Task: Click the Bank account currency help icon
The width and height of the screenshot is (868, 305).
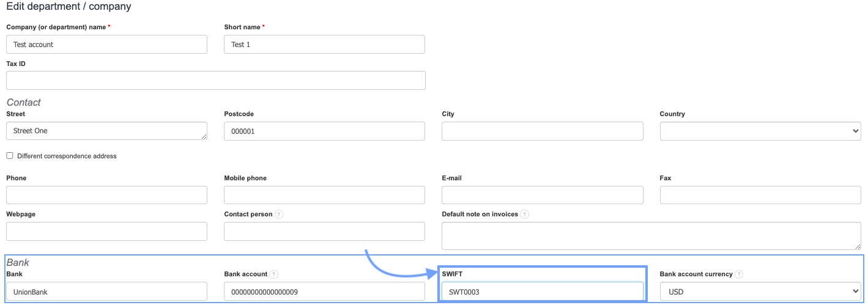Action: point(739,274)
